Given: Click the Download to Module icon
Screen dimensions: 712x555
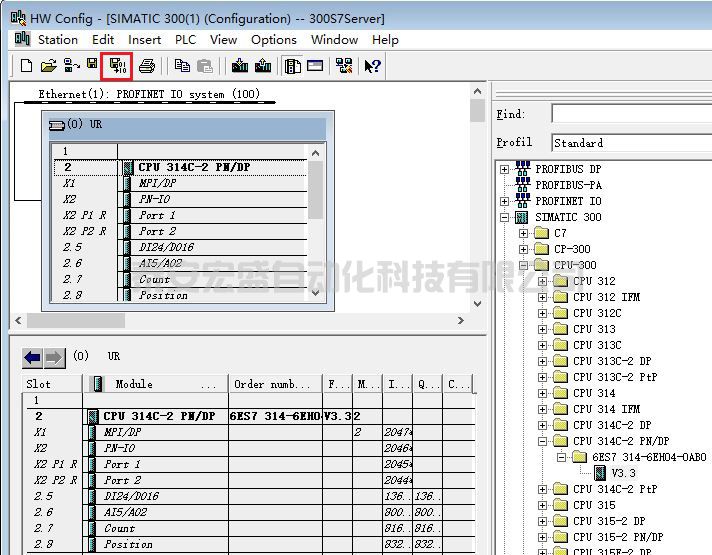Looking at the screenshot, I should pyautogui.click(x=240, y=66).
